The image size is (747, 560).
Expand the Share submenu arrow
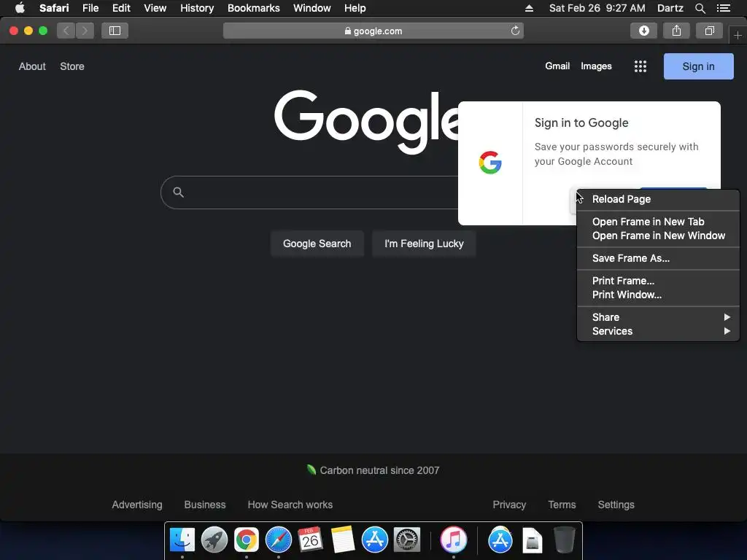click(727, 317)
